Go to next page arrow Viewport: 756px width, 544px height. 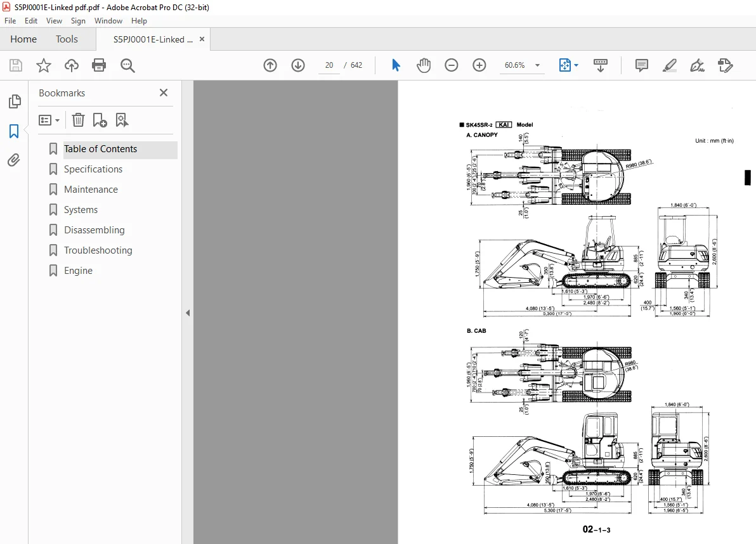[x=298, y=65]
